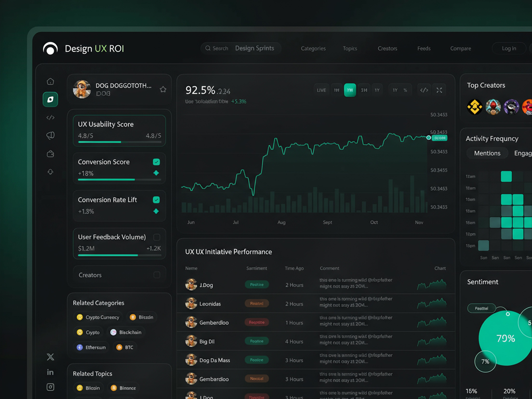Switch to the Mentions tab

(x=487, y=153)
